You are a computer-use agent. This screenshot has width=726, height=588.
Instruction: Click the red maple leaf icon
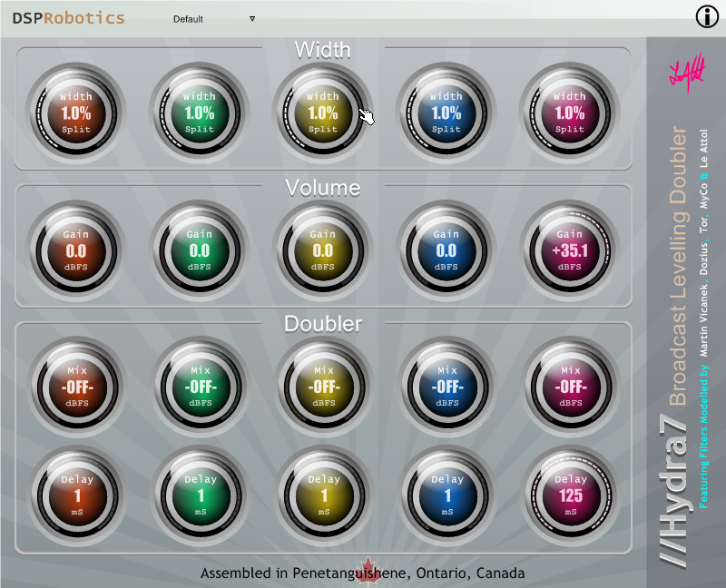point(368,571)
